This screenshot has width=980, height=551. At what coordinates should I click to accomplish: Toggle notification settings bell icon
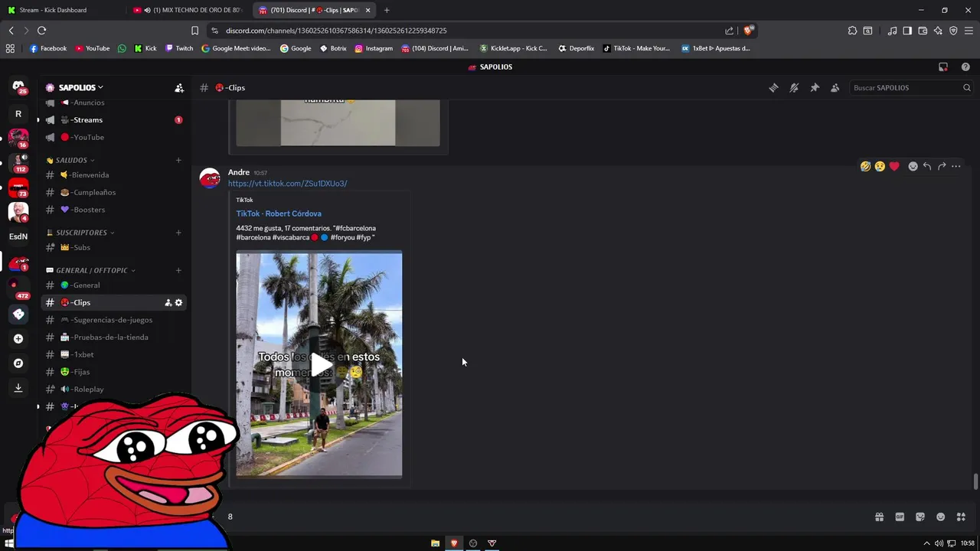[794, 88]
